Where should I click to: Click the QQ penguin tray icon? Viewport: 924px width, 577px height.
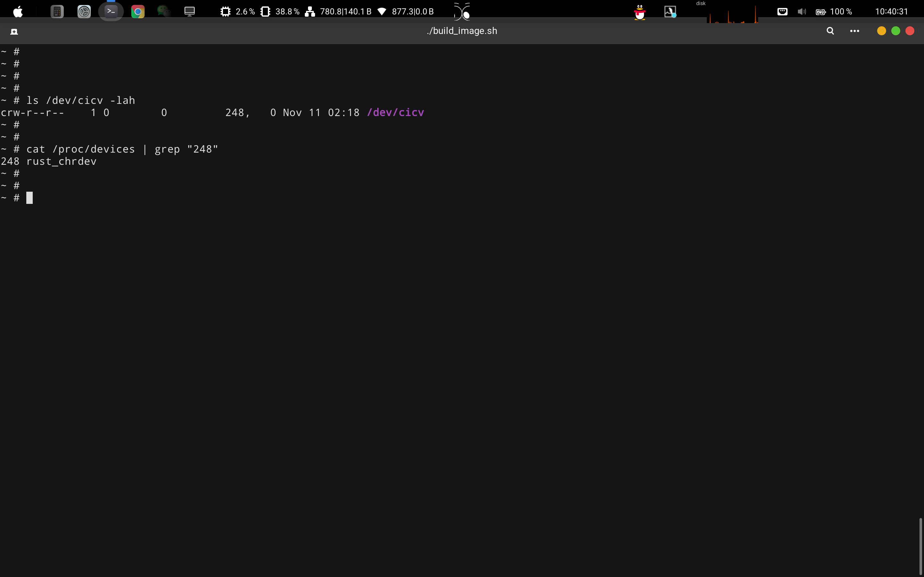coord(639,12)
